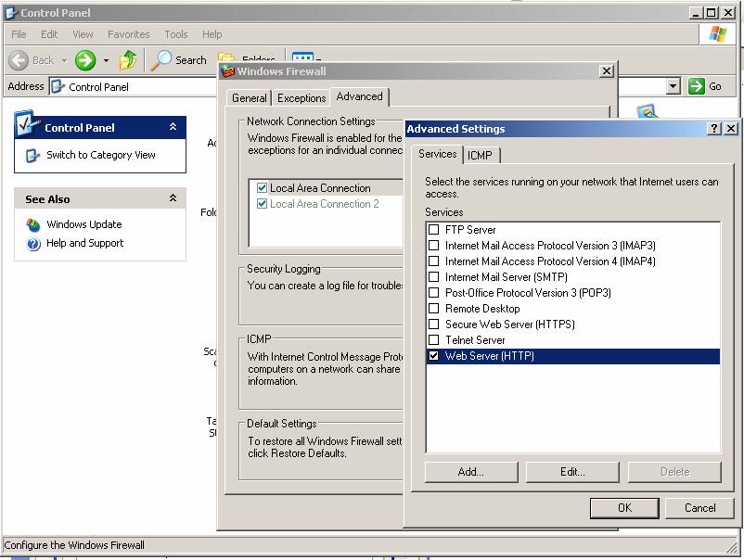Viewport: 744px width, 560px height.
Task: Click the Help and Support question icon
Action: 33,244
